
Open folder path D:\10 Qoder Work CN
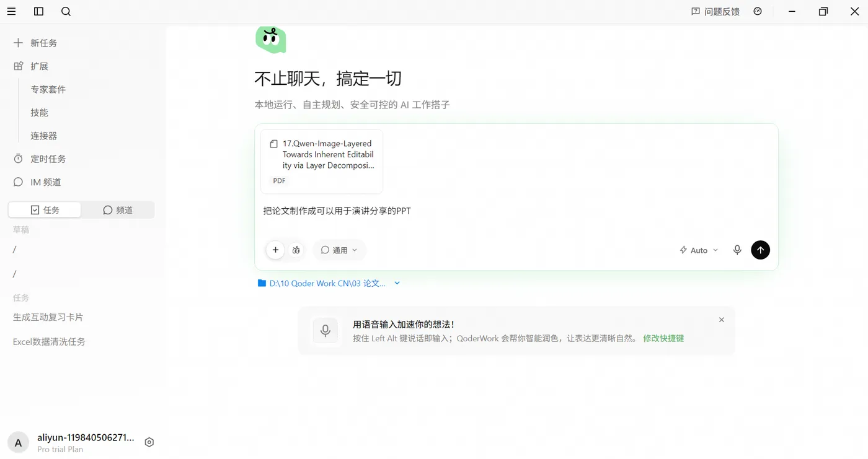pyautogui.click(x=327, y=283)
